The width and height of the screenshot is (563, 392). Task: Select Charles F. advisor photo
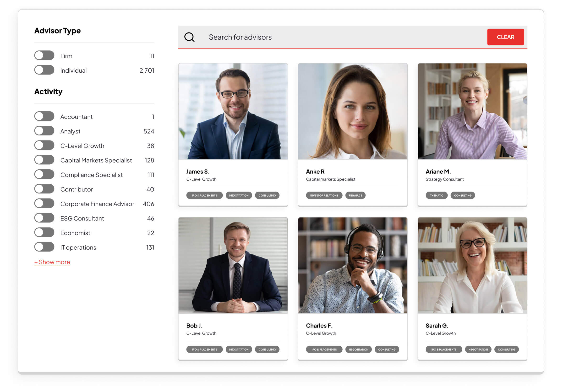point(353,265)
